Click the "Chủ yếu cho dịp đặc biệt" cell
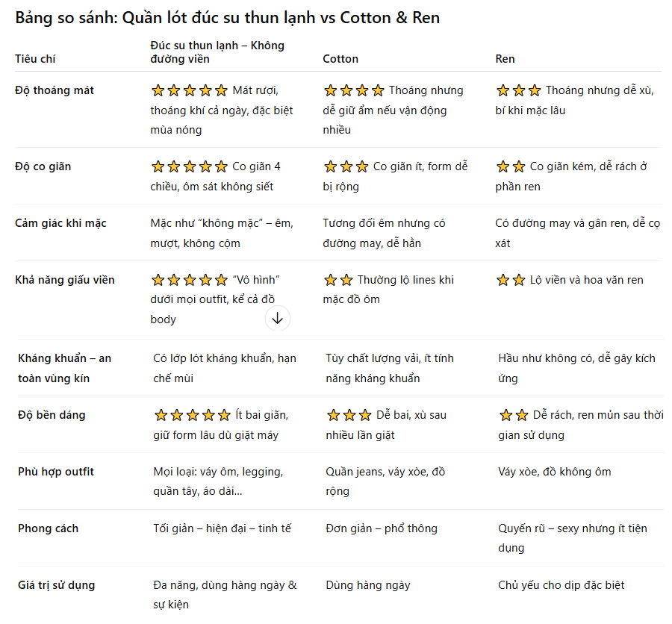The image size is (672, 624). tap(561, 585)
